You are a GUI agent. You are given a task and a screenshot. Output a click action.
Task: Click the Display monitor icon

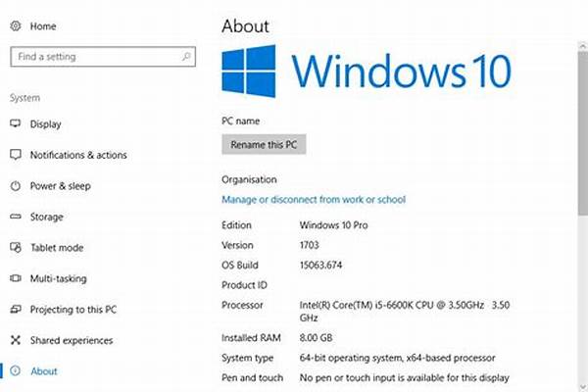[x=16, y=123]
